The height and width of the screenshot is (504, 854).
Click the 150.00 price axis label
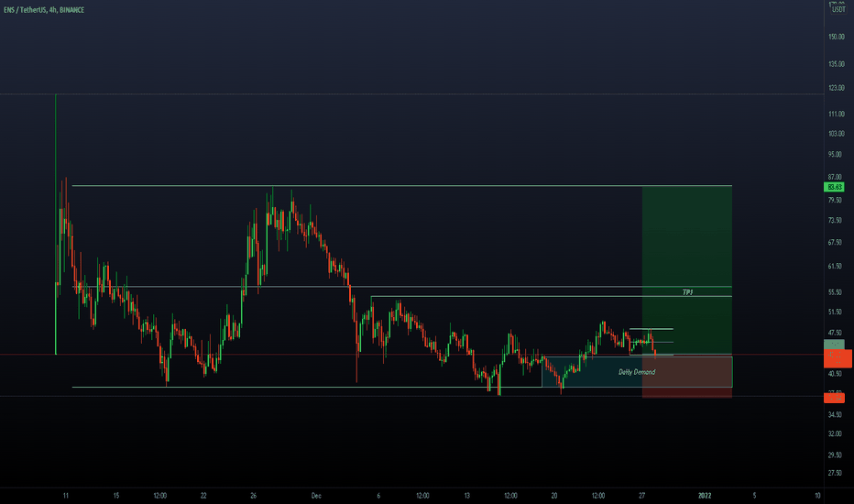(x=836, y=37)
